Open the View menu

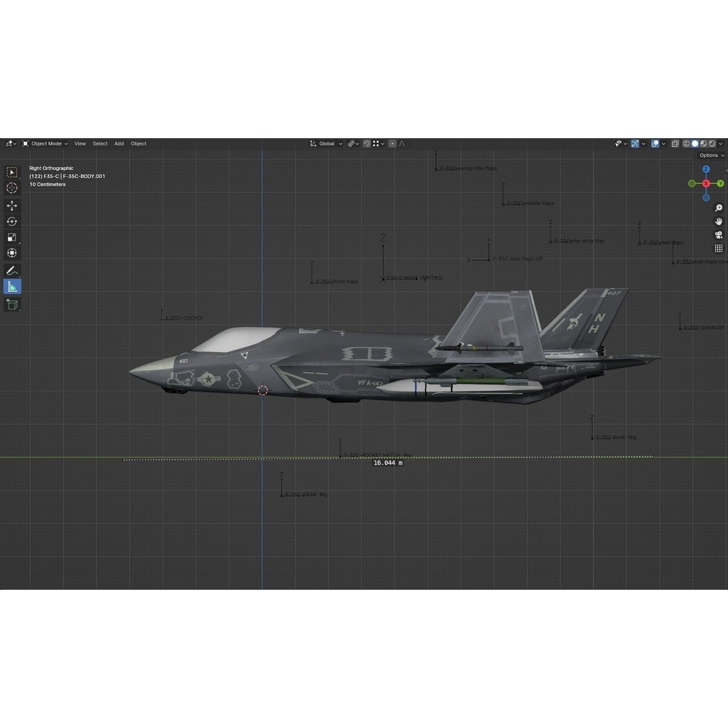pos(80,144)
